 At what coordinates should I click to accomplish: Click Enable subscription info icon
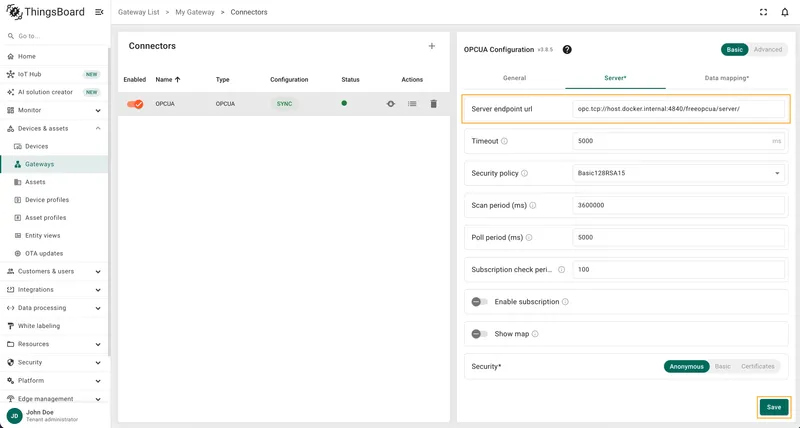pos(565,302)
